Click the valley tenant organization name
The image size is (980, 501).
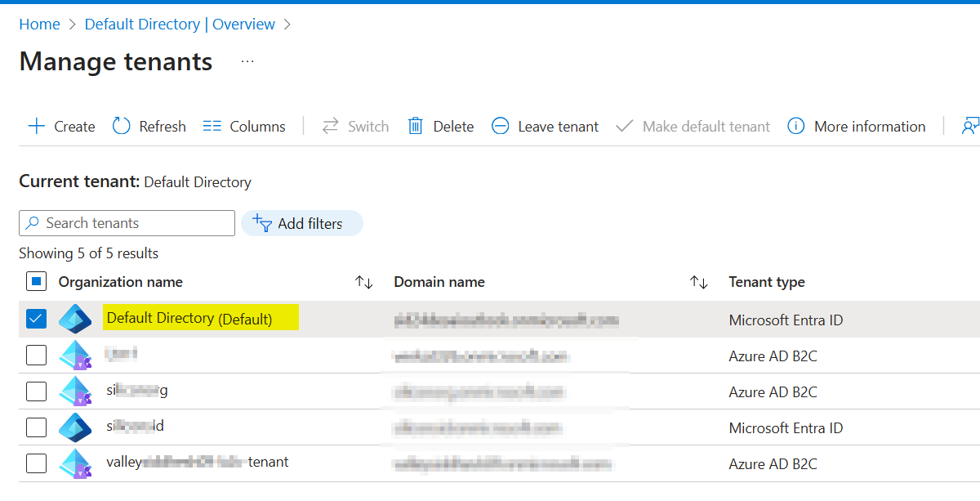pyautogui.click(x=198, y=463)
